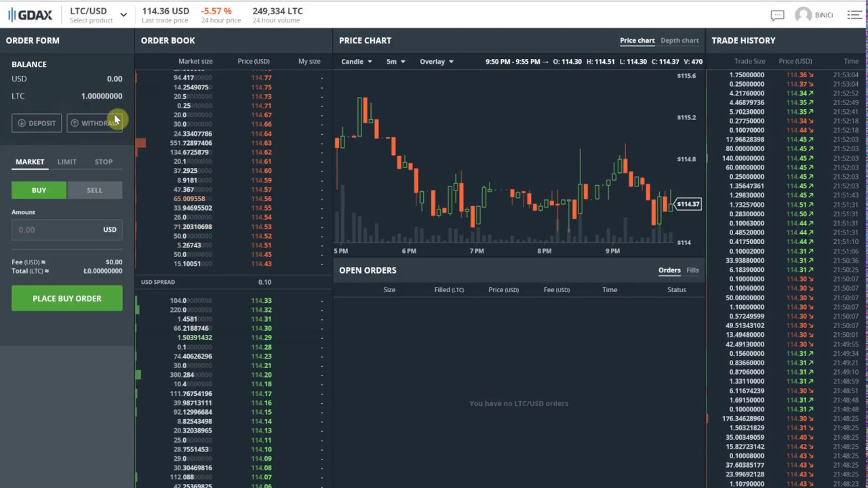Click the -5.57 % 24 hour price
This screenshot has height=488, width=868.
216,12
